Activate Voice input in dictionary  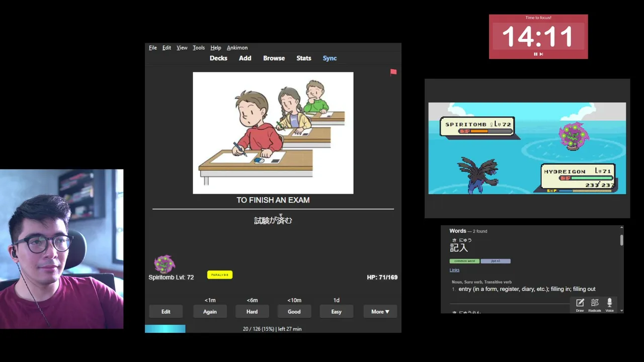[609, 305]
